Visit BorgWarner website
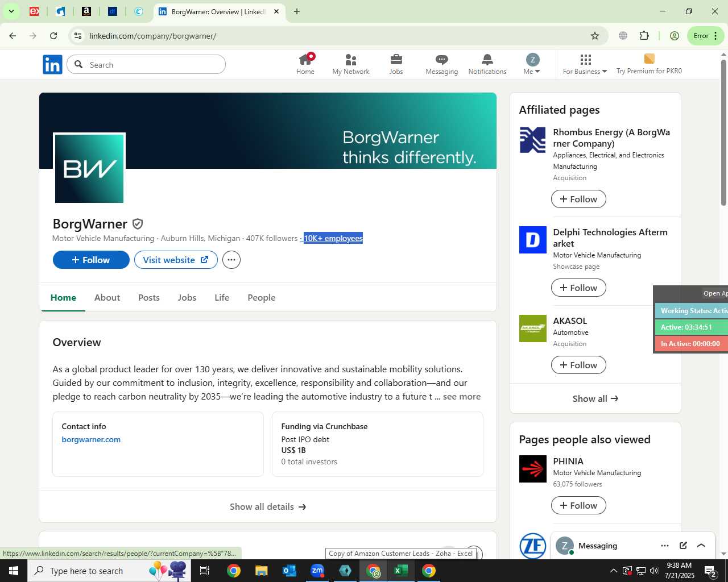This screenshot has width=728, height=582. coord(176,260)
